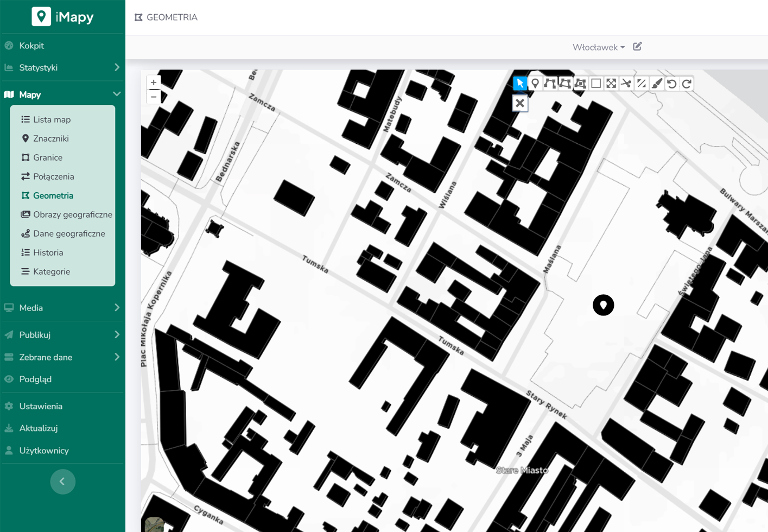Collapse the sidebar with arrow button
The image size is (768, 532).
click(63, 482)
